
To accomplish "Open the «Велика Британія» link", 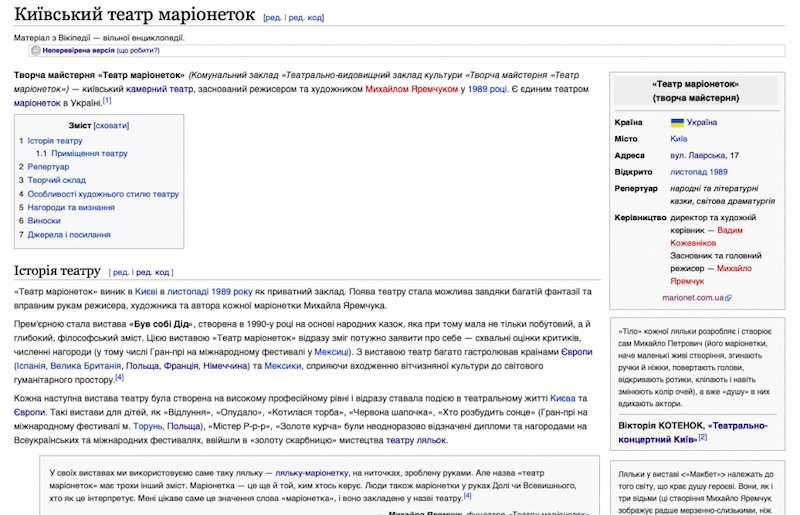I will (x=86, y=366).
